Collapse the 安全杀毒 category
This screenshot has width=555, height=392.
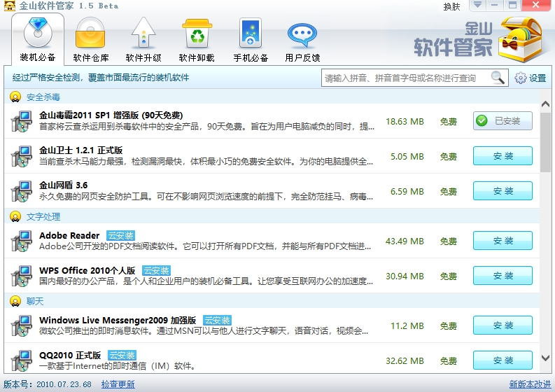click(15, 97)
